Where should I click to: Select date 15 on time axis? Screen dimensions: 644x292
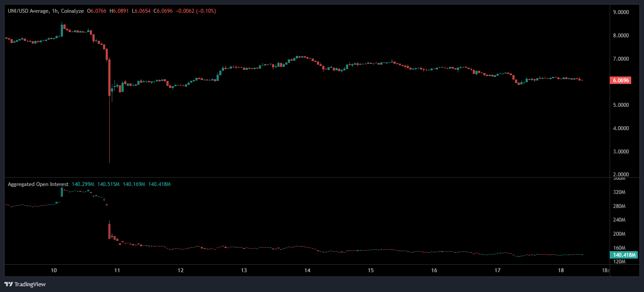(x=371, y=270)
